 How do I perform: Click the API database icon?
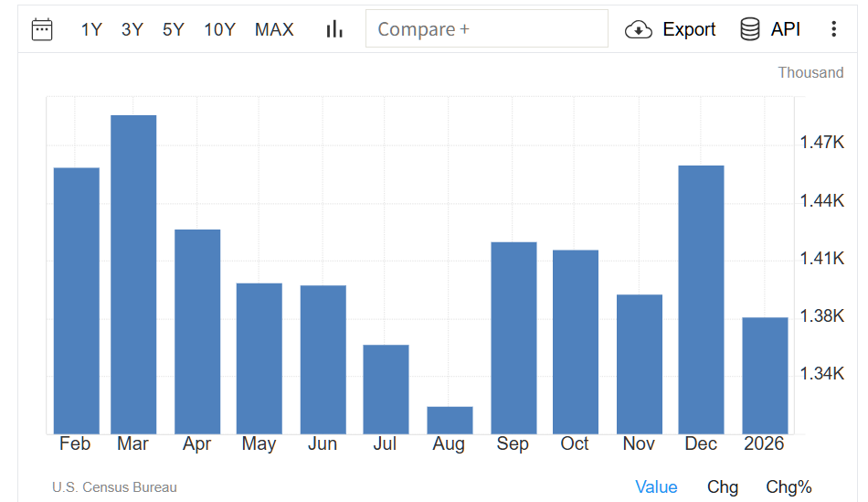click(x=750, y=29)
